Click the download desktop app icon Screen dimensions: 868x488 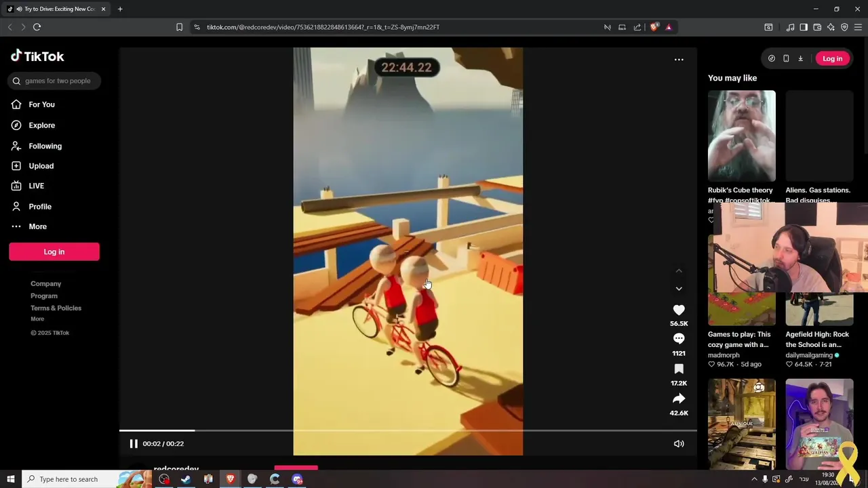pyautogui.click(x=800, y=59)
